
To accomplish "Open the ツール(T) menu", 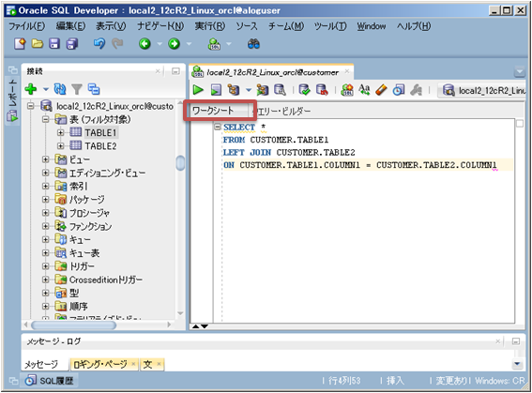I will tap(330, 26).
